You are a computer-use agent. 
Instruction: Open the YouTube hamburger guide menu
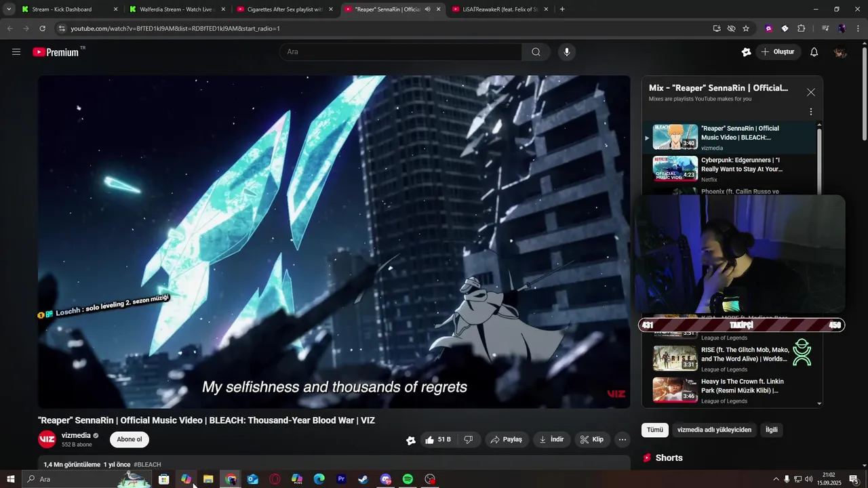pos(16,52)
